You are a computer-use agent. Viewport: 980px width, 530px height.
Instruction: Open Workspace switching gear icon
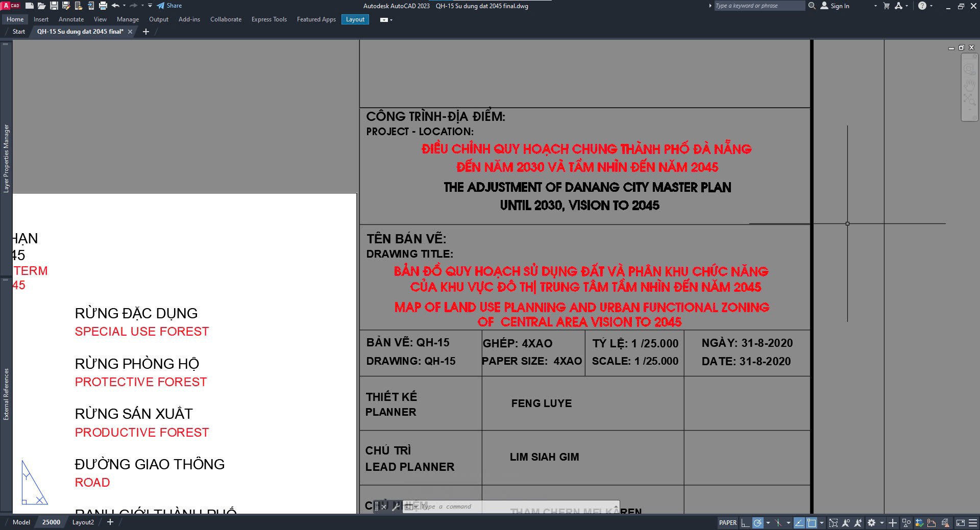coord(871,523)
